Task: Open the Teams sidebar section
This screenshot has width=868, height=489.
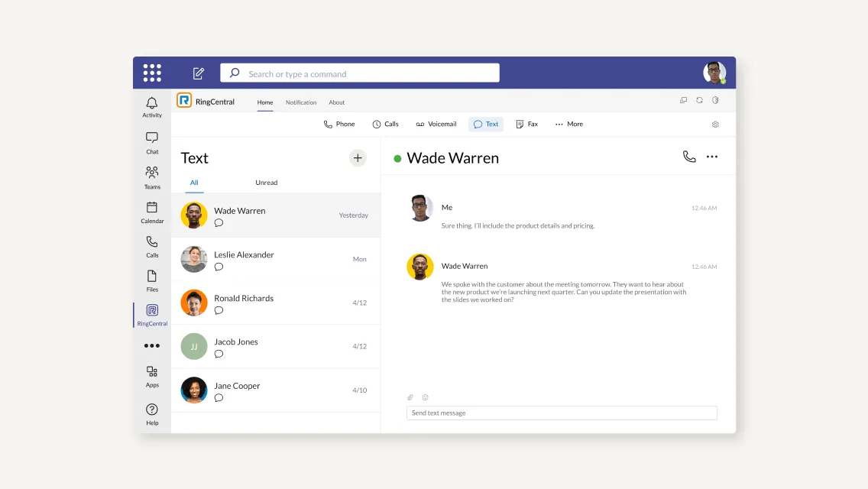Action: pyautogui.click(x=152, y=177)
